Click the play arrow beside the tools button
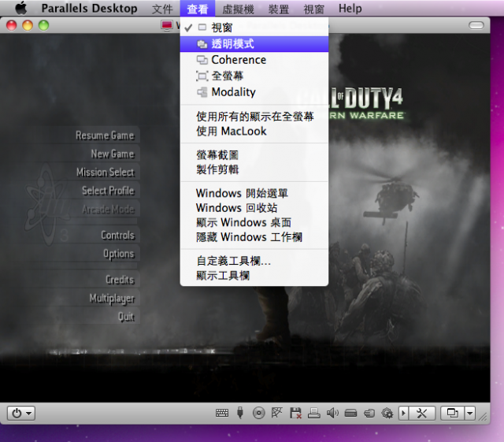Viewport: 504px width, 442px height. [403, 413]
